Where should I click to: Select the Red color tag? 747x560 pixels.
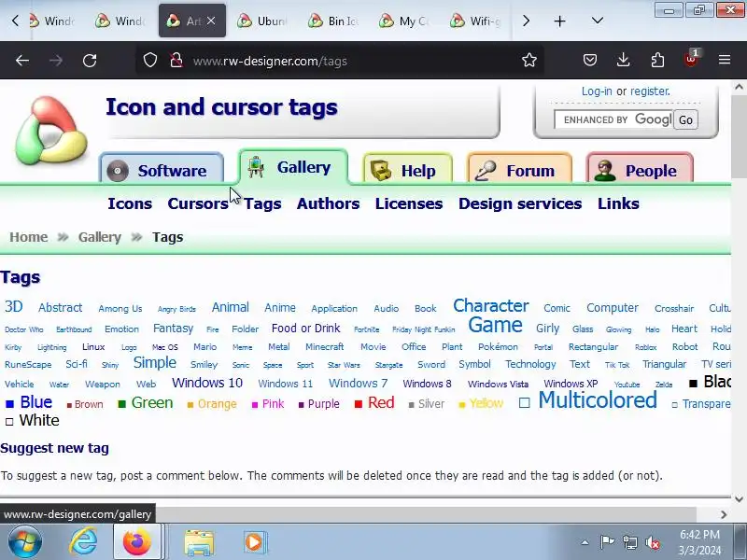pos(381,403)
